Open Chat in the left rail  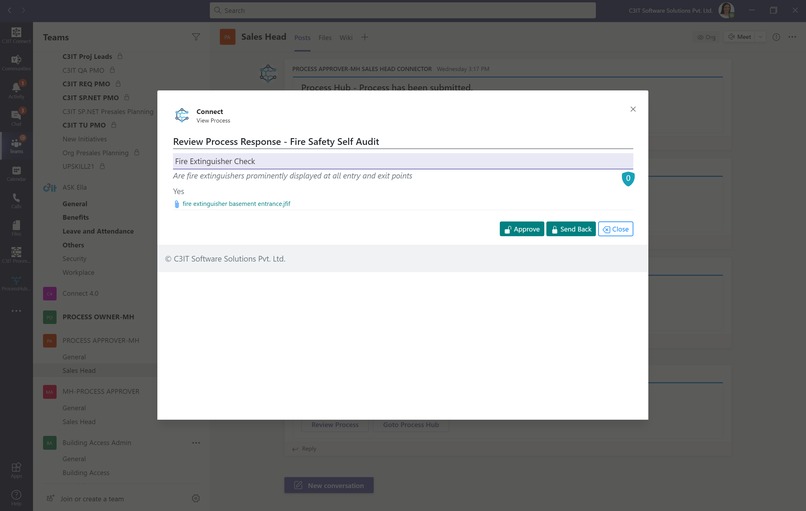[16, 117]
